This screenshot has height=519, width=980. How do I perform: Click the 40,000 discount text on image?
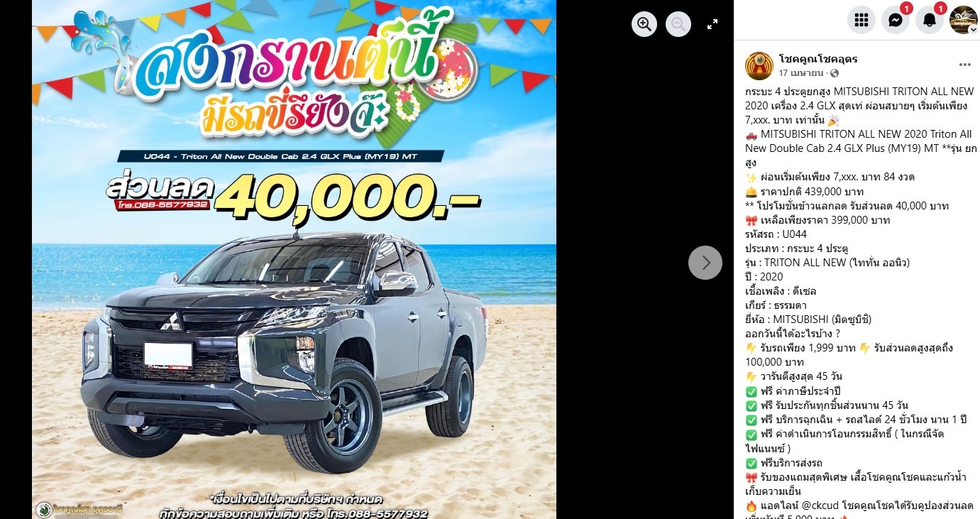[346, 195]
